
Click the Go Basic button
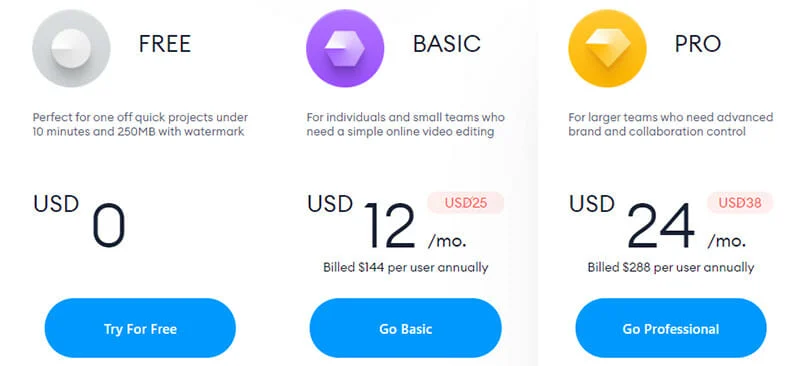[406, 328]
